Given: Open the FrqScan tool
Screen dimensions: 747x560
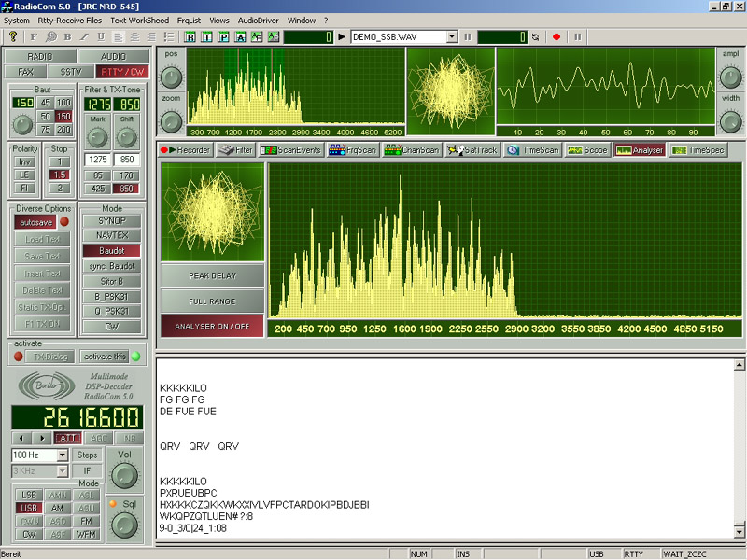Looking at the screenshot, I should (x=353, y=150).
